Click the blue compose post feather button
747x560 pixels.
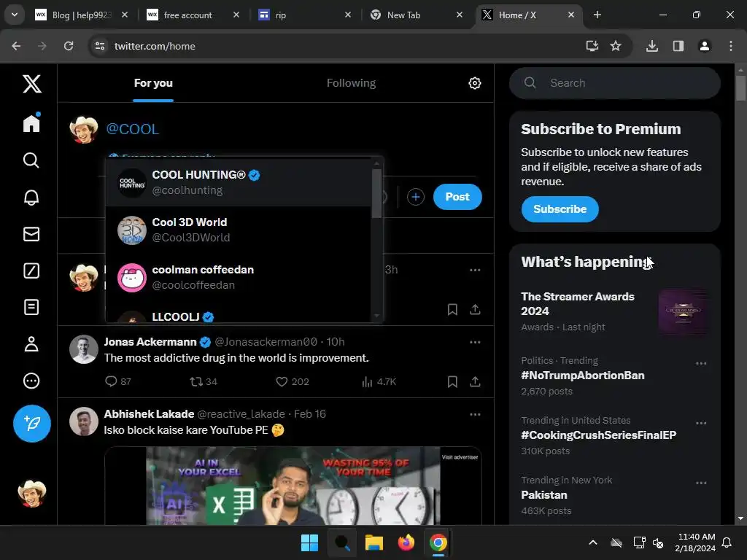coord(32,424)
